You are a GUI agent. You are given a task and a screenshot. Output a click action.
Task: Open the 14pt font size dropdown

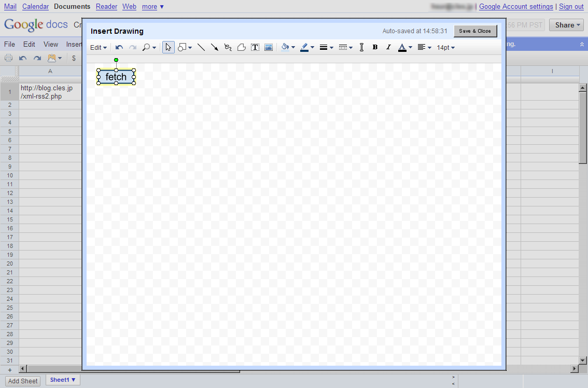tap(445, 47)
